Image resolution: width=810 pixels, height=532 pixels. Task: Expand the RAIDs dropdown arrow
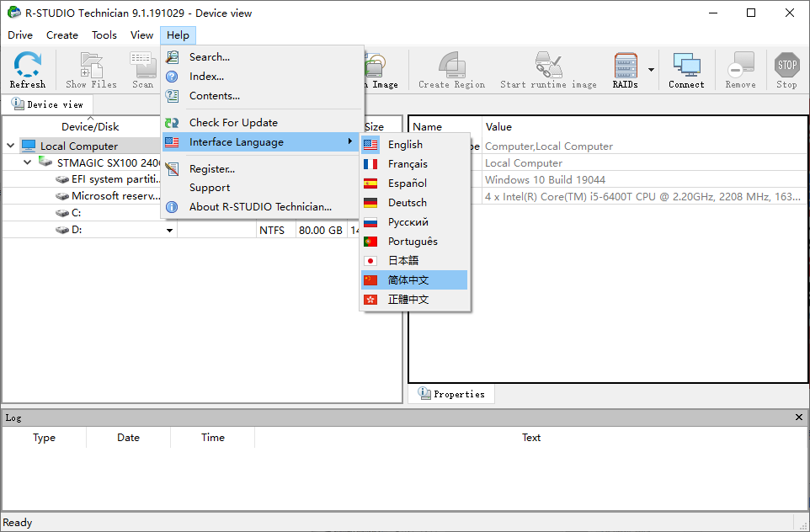651,70
